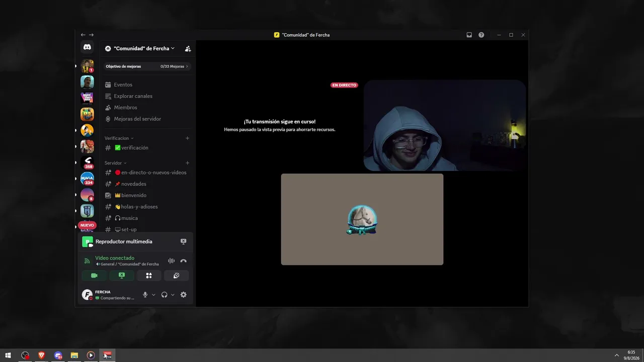Open Discord direct messages home icon

coord(87,47)
